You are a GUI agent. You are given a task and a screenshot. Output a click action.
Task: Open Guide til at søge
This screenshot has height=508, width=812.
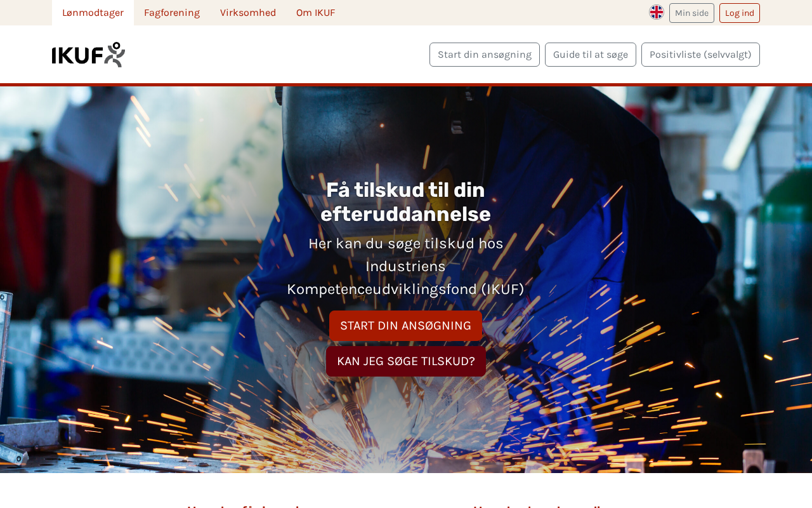(x=591, y=55)
